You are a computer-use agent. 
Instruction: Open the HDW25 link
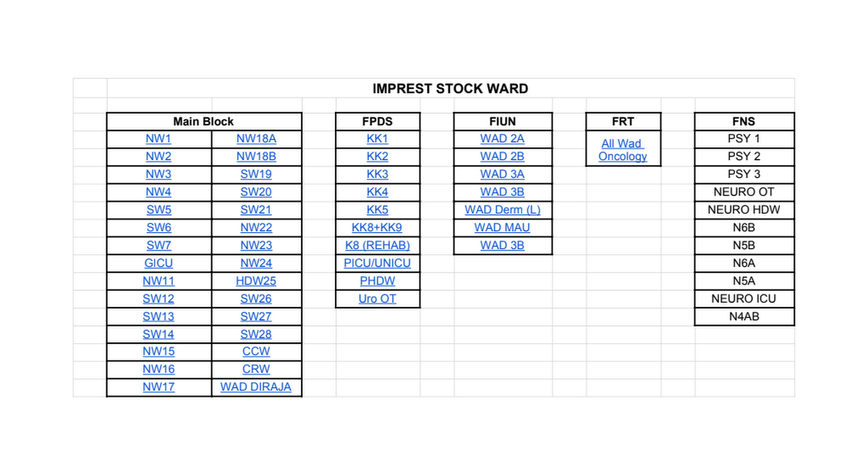point(256,281)
